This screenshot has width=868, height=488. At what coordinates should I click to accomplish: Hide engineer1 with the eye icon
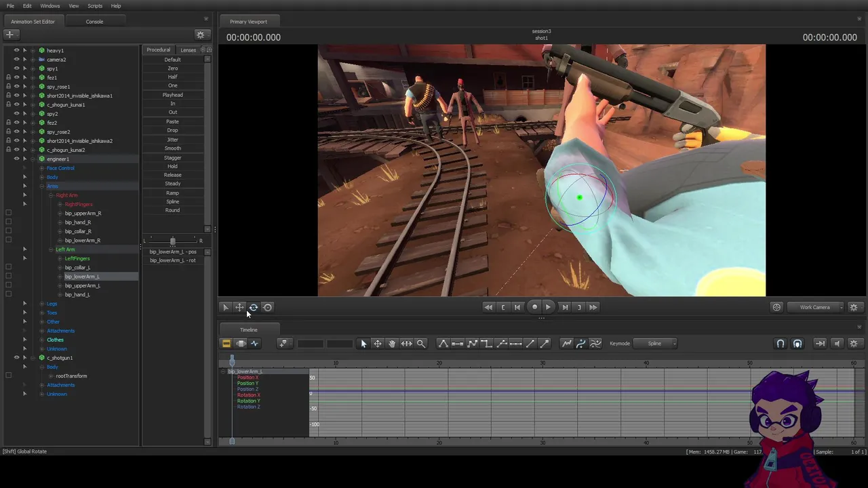click(17, 159)
